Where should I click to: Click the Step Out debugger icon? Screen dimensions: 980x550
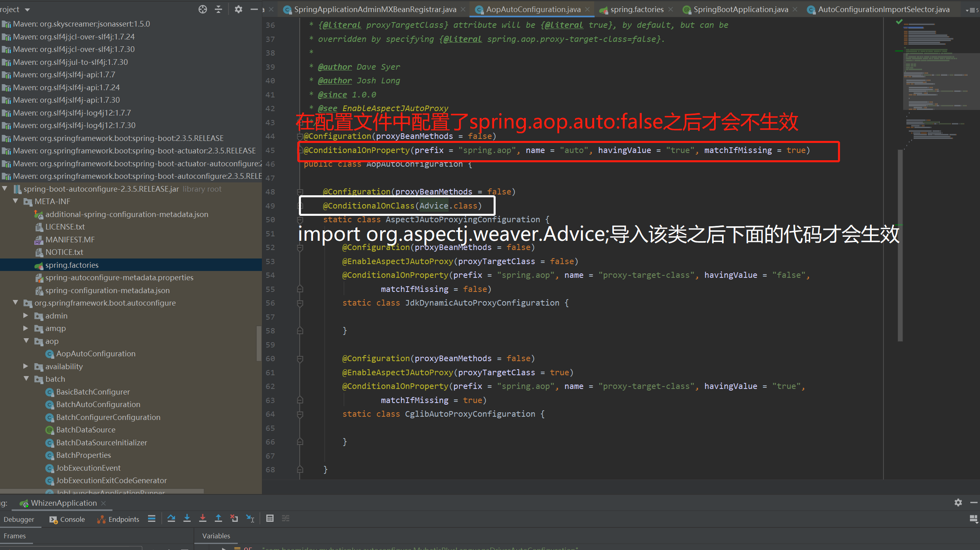[x=218, y=519]
